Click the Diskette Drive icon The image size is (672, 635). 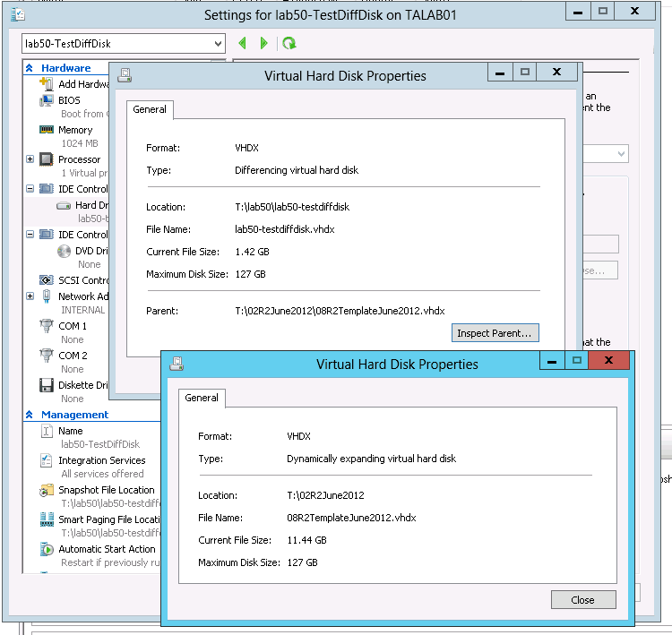point(47,385)
